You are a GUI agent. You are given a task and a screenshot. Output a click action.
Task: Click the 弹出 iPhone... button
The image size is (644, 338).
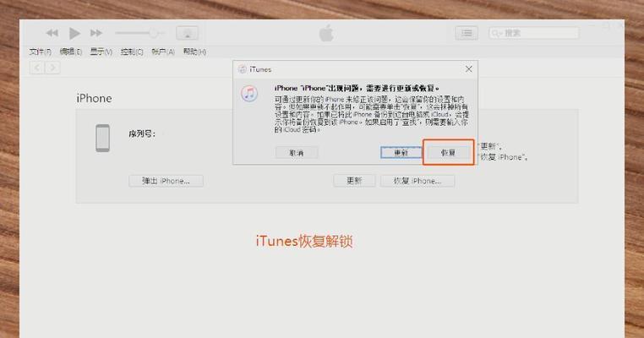pos(166,181)
